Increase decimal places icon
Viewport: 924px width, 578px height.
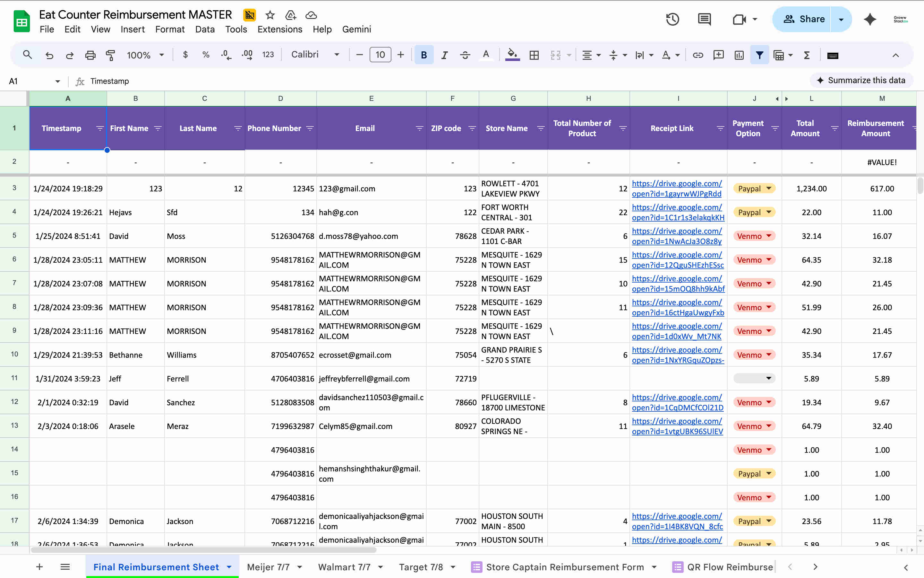pyautogui.click(x=247, y=55)
